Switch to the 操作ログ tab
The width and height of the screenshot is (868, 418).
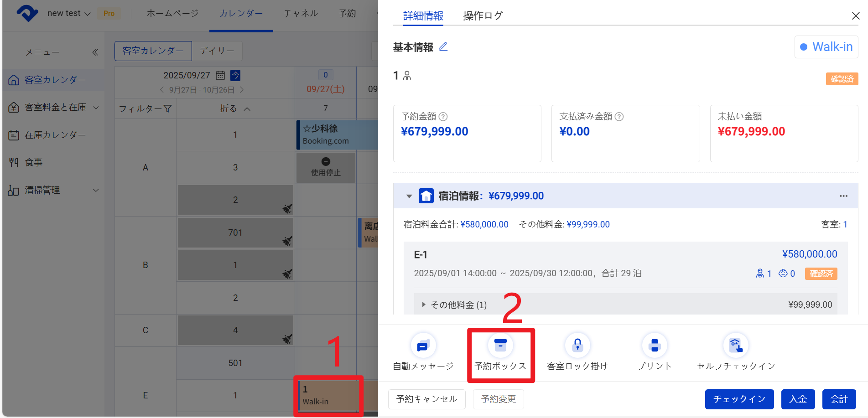pos(483,16)
